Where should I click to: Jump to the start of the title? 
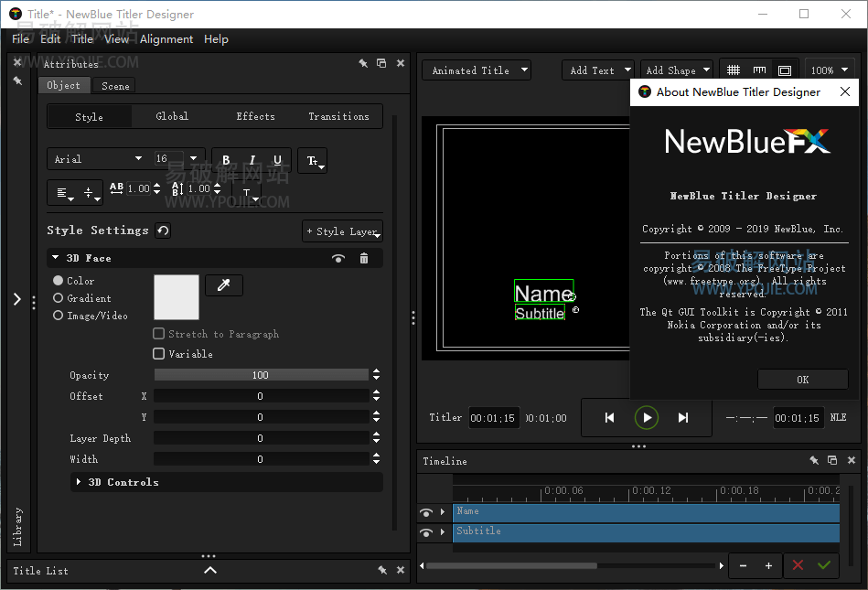pos(609,418)
